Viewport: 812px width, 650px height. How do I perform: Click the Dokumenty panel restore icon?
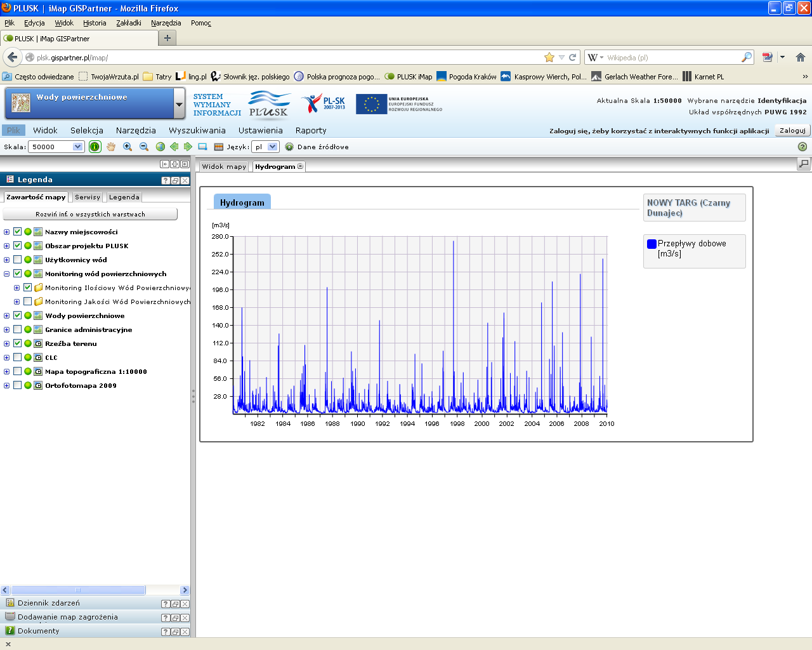[175, 632]
